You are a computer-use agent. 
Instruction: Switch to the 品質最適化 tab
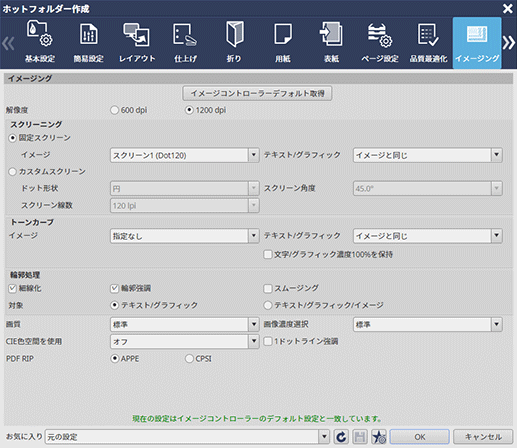click(x=428, y=42)
